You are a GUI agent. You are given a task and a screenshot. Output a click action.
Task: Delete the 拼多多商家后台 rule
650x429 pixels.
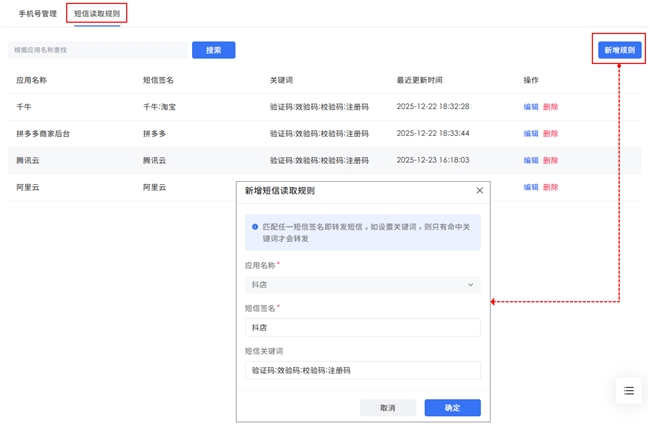click(x=550, y=134)
